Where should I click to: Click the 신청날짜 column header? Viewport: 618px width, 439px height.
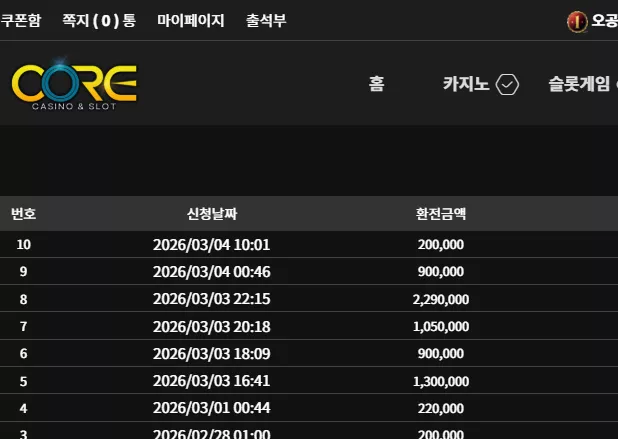pyautogui.click(x=212, y=214)
